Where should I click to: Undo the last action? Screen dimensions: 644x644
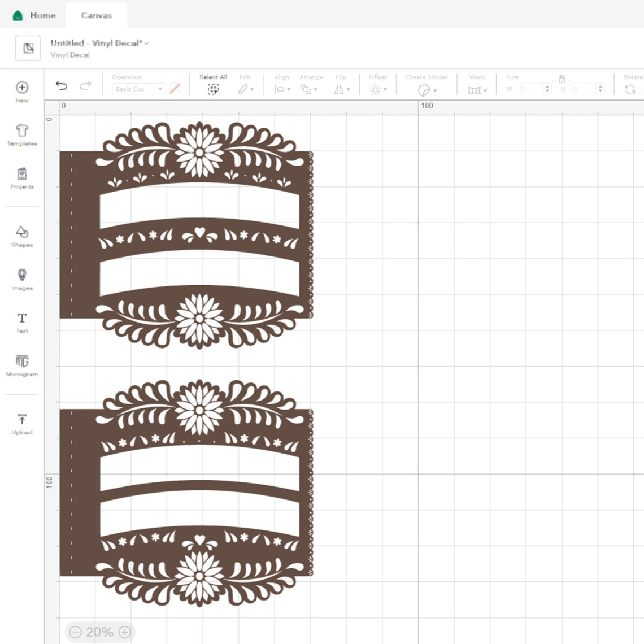click(62, 85)
